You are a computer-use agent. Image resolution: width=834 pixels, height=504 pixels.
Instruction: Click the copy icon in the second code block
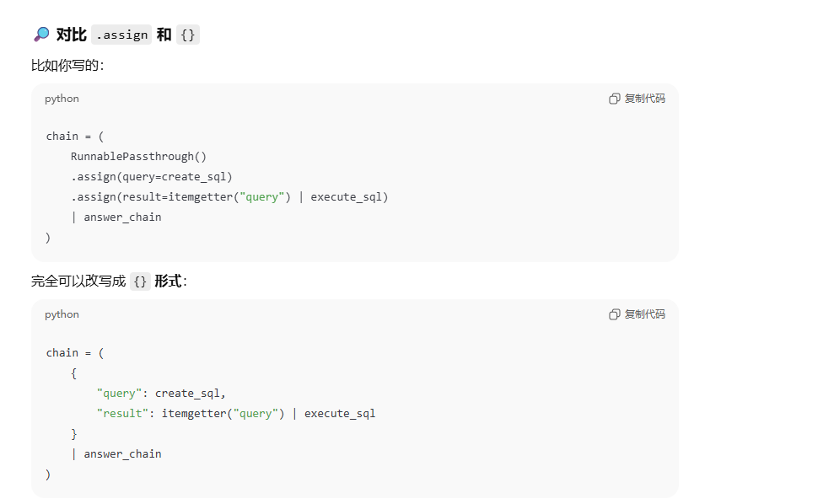(x=615, y=314)
